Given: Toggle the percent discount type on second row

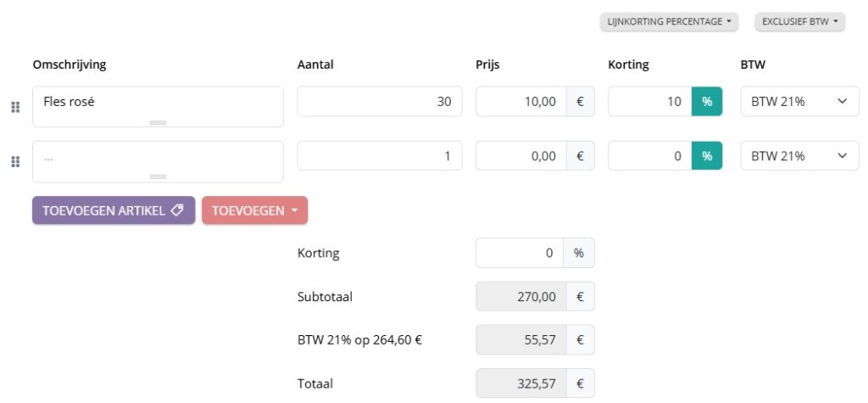Looking at the screenshot, I should pyautogui.click(x=707, y=156).
